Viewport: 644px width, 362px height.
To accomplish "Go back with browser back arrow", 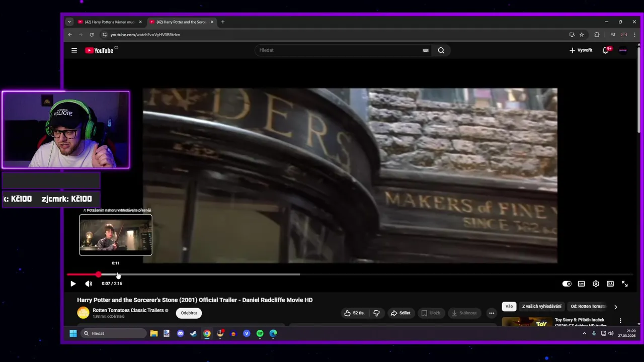I will 70,35.
